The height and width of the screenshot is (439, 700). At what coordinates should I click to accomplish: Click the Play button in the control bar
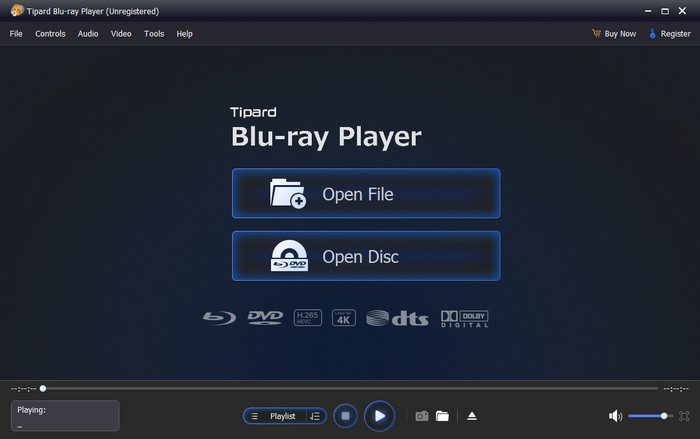[x=379, y=415]
